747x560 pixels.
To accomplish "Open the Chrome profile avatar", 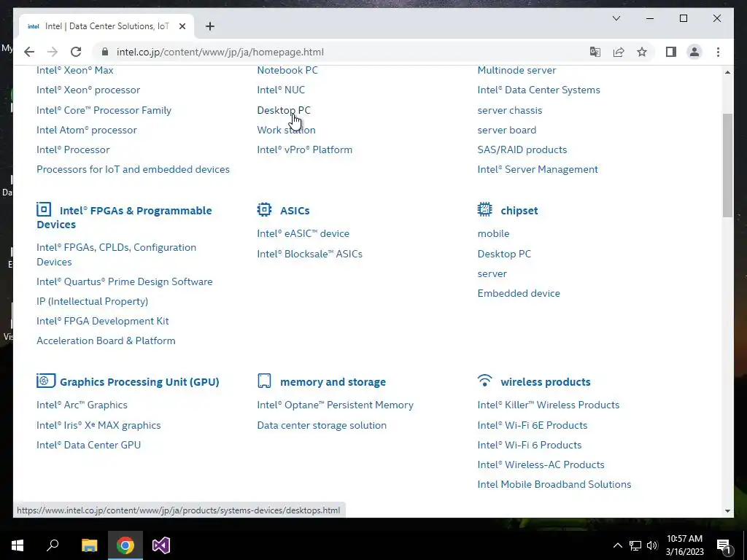I will [694, 52].
